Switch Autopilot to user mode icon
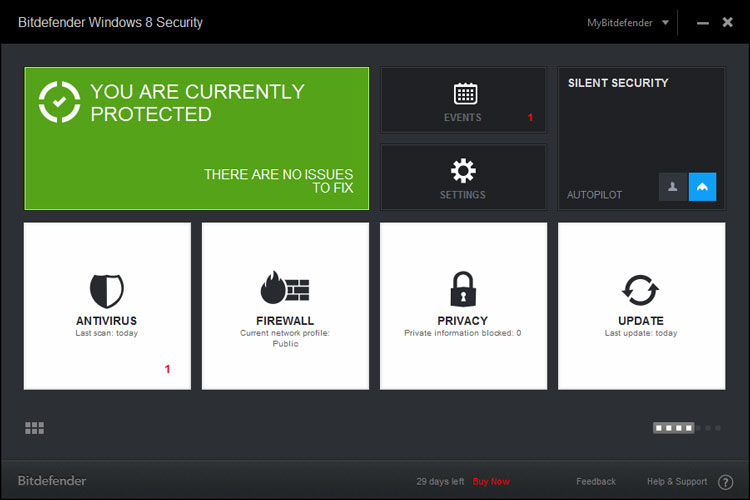 point(673,187)
